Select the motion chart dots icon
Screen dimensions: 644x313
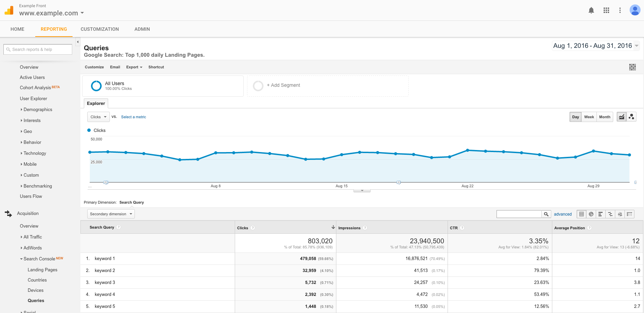coord(631,117)
